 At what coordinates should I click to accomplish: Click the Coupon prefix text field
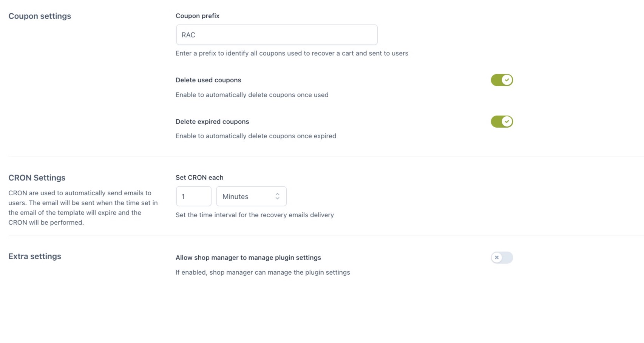point(276,35)
